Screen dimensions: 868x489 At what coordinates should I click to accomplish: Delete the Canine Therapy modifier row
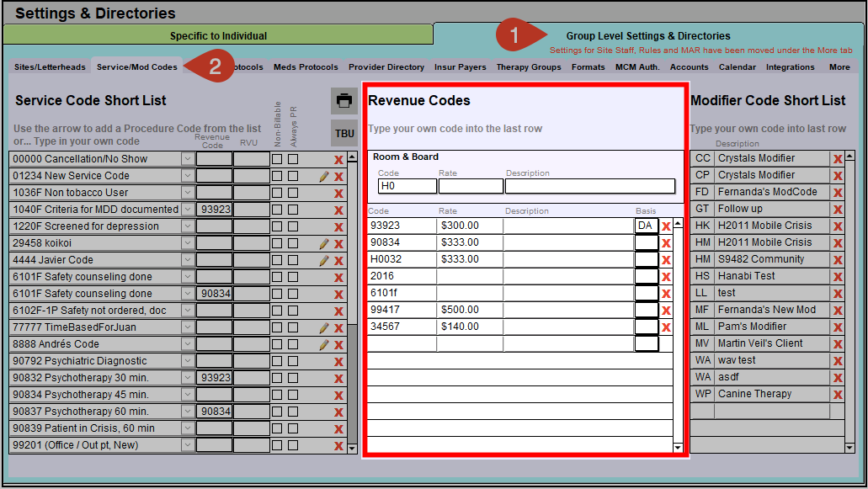pyautogui.click(x=838, y=395)
